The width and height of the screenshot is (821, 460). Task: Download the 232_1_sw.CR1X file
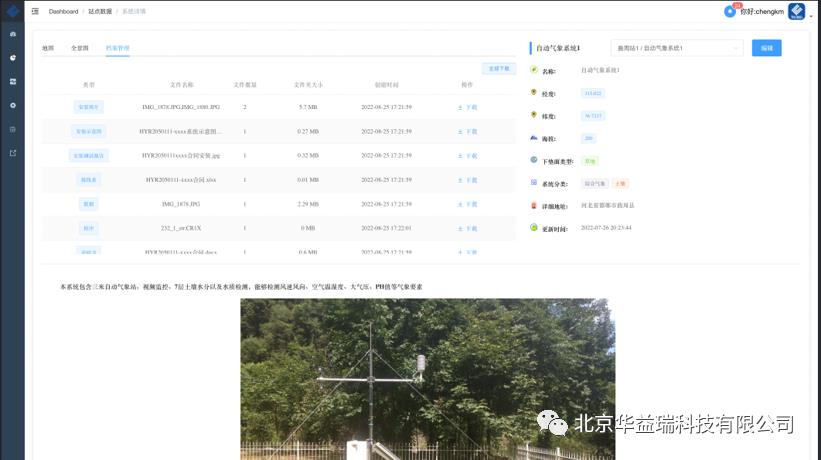click(x=467, y=228)
